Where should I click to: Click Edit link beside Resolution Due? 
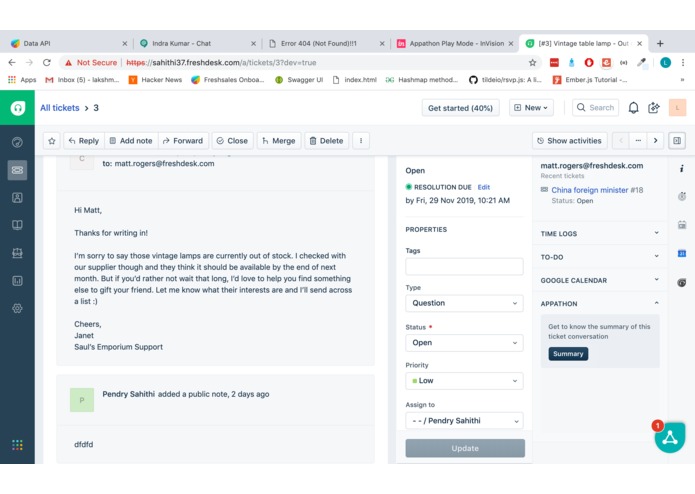coord(484,187)
